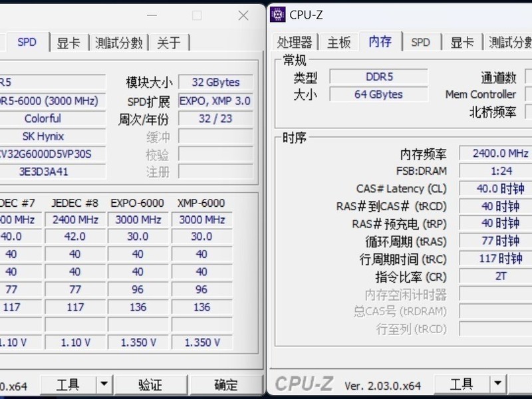Click the Mem Controller label
The height and width of the screenshot is (399, 532).
[481, 94]
